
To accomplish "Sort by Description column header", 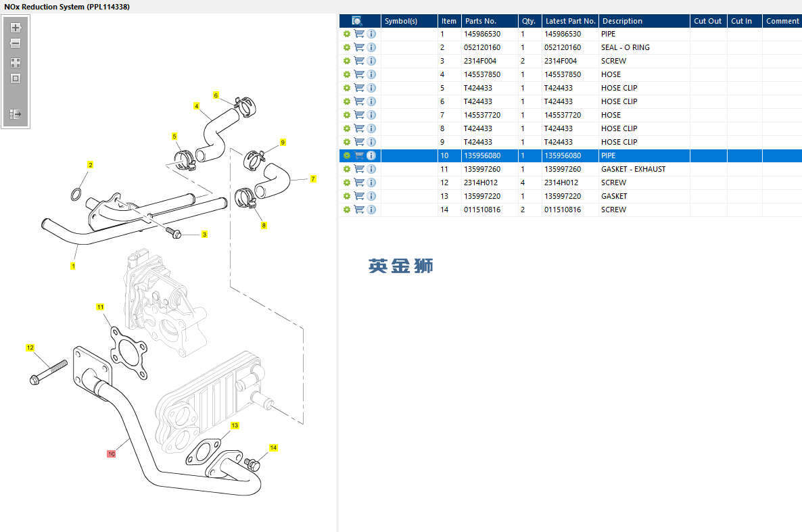I will point(644,21).
